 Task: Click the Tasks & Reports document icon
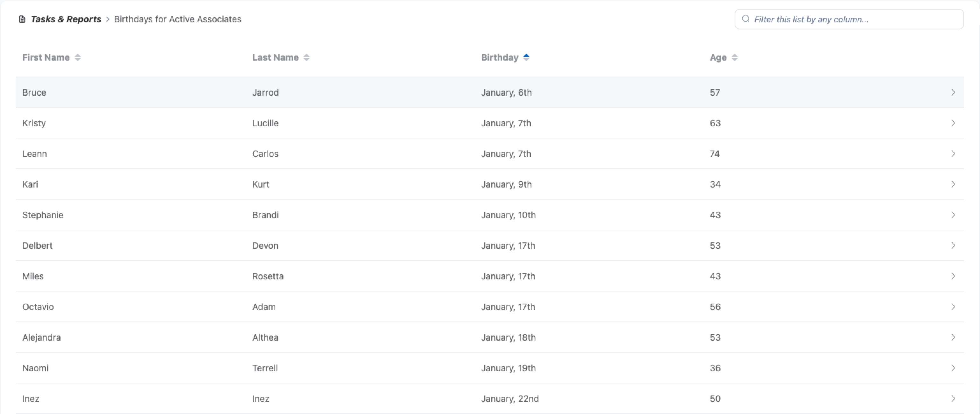coord(22,19)
